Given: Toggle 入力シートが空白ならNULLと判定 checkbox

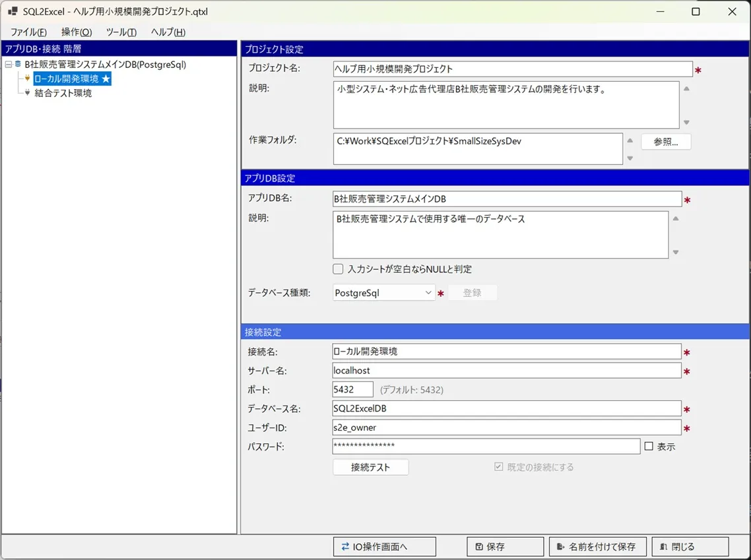Looking at the screenshot, I should coord(338,269).
